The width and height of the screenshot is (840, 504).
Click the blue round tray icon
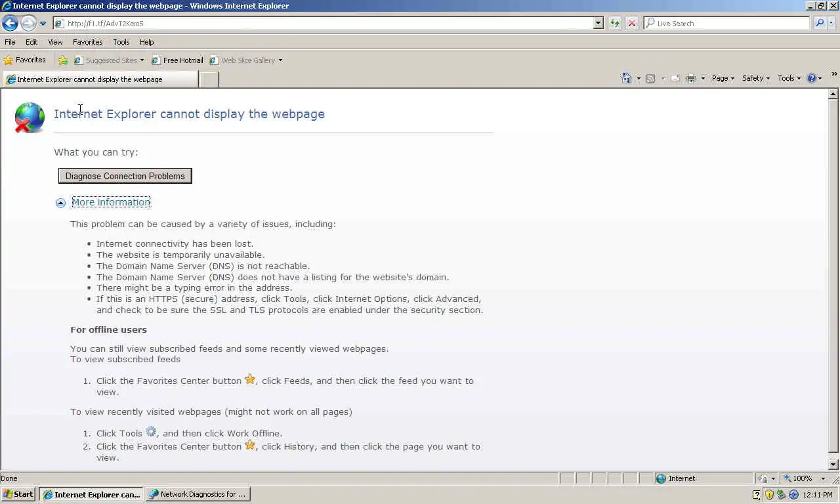[x=794, y=495]
